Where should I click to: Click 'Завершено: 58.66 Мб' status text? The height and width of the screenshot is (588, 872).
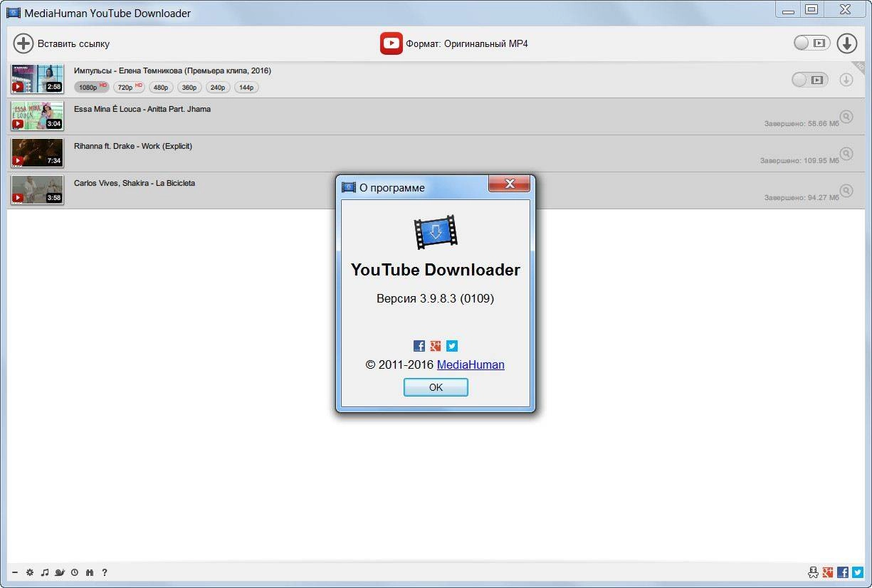point(802,123)
